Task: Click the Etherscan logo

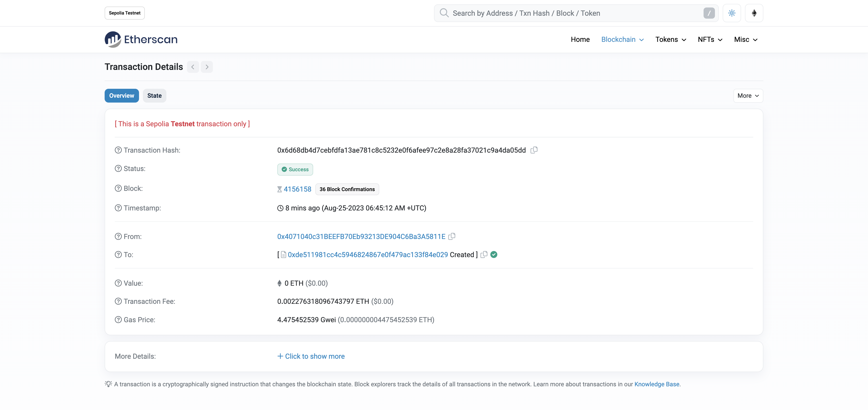Action: [x=141, y=39]
